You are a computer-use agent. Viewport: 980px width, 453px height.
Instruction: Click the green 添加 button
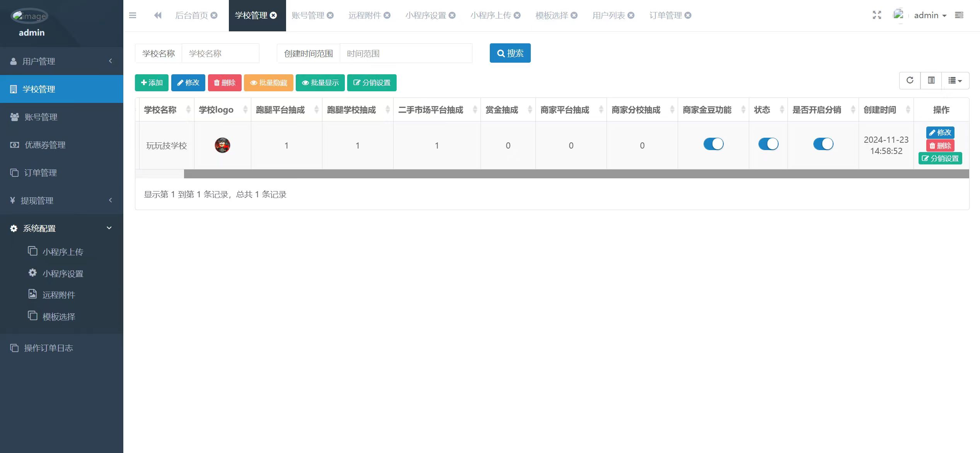[x=152, y=83]
